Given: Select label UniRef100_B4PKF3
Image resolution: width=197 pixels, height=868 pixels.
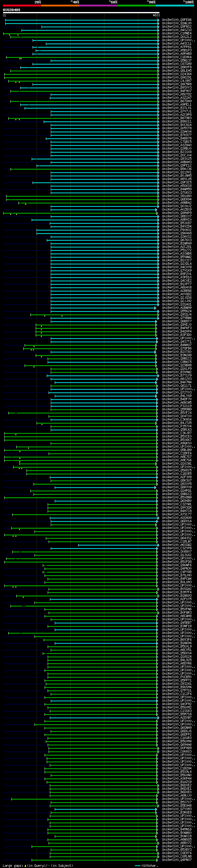Looking at the screenshot, I should pos(176,328).
